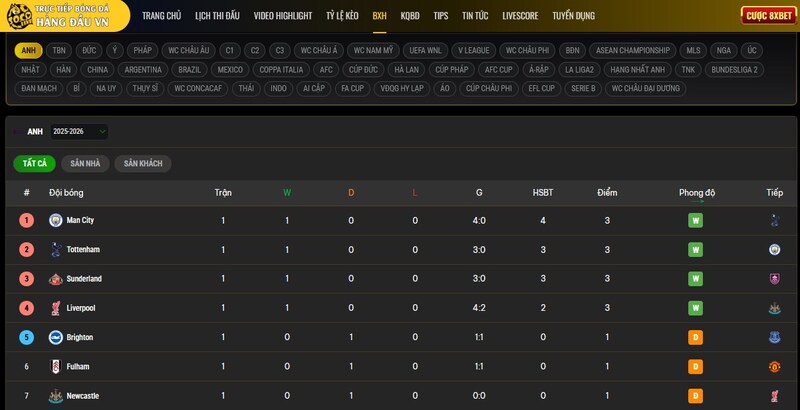Open Man City team name link

80,220
